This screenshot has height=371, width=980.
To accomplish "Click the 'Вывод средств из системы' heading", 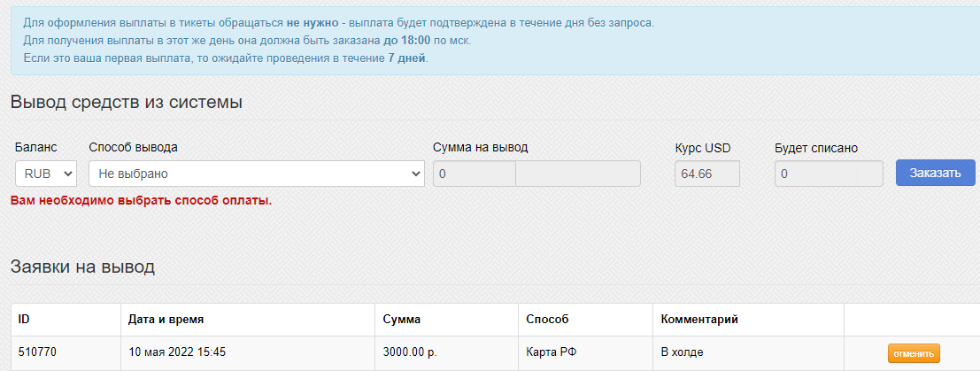I will pos(127,102).
